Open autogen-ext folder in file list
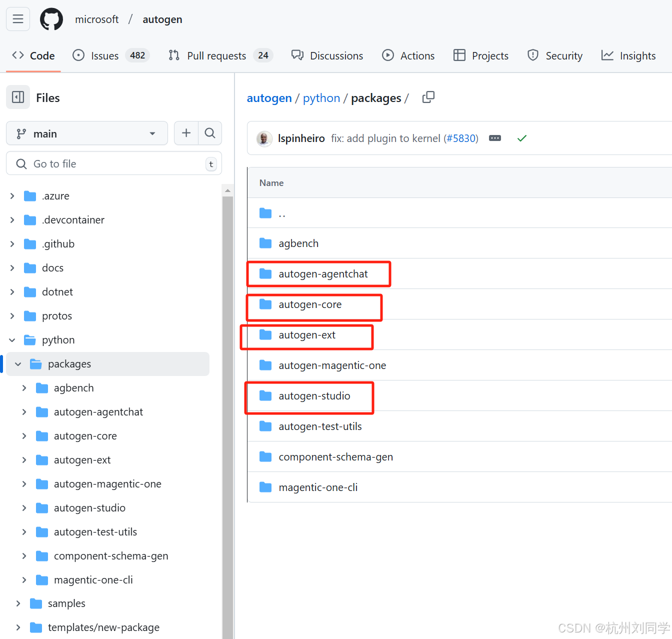Image resolution: width=672 pixels, height=639 pixels. [307, 335]
